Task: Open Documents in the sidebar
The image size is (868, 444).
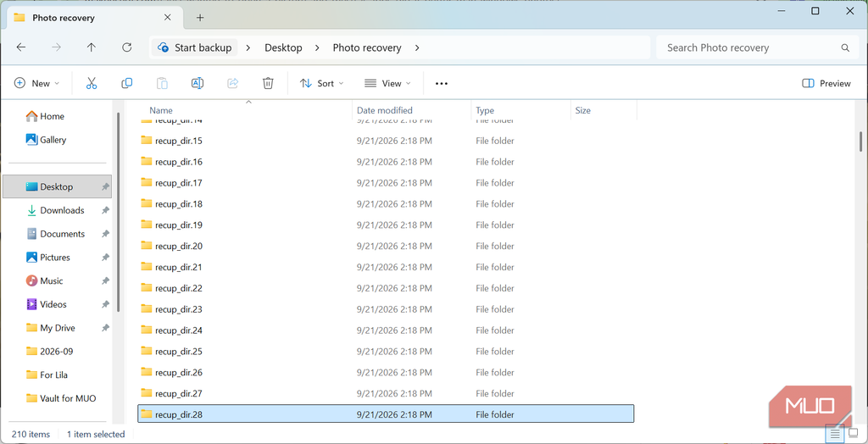Action: (x=57, y=234)
